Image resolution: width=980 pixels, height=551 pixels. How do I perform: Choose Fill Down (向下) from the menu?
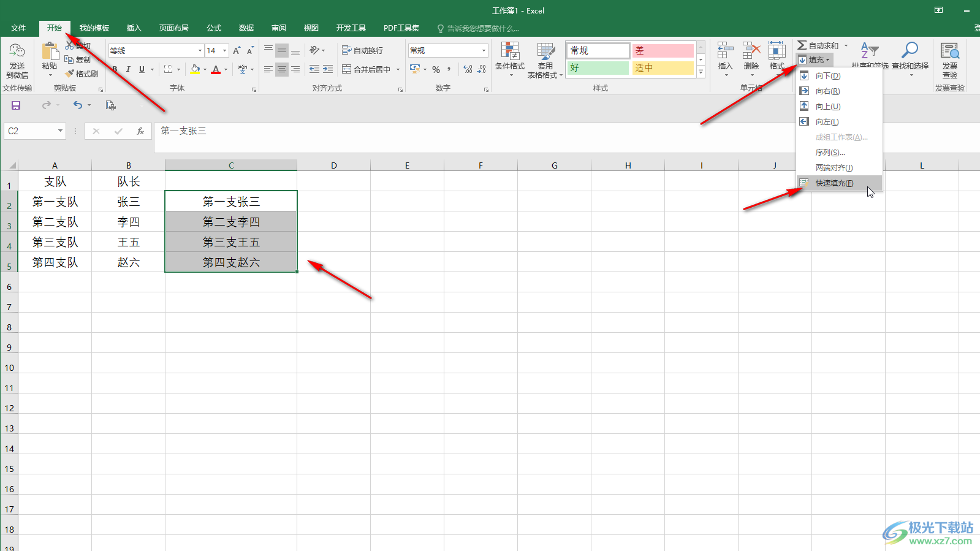(839, 75)
